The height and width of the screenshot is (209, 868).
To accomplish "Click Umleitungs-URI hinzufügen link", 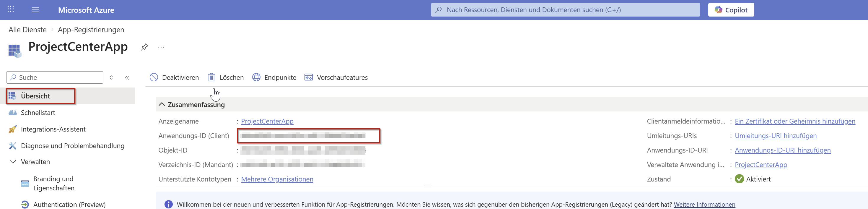I will point(776,135).
